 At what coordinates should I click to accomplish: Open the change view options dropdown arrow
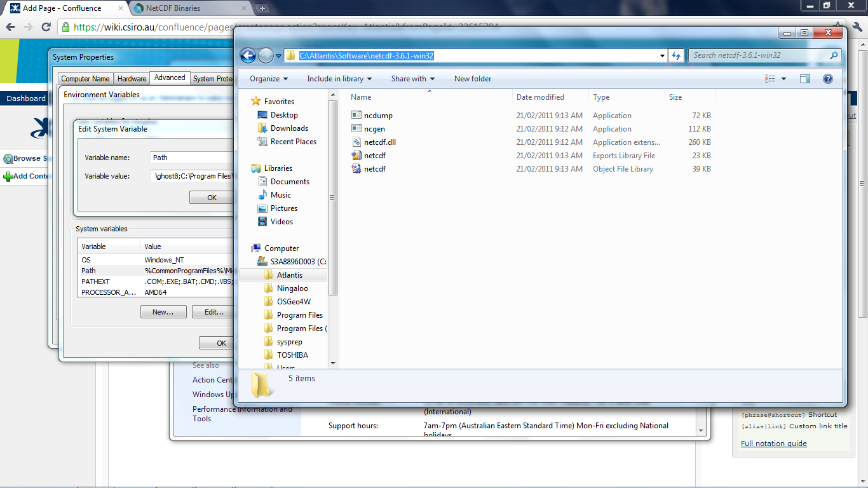click(783, 79)
